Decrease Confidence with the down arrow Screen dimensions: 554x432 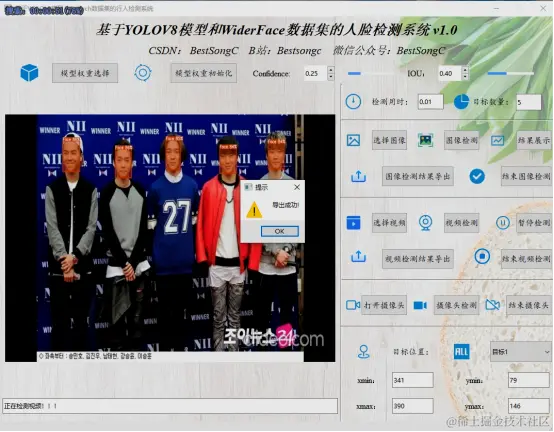(331, 77)
